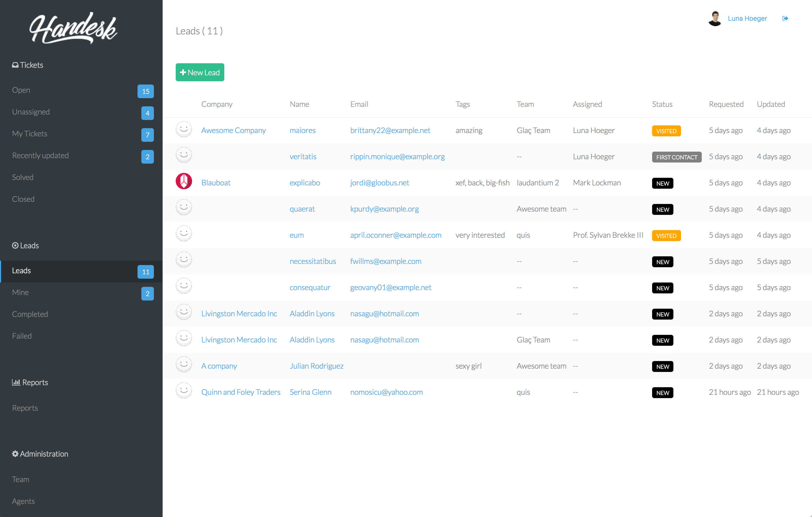Click the logout icon beside Luna Hoeger

coord(785,19)
